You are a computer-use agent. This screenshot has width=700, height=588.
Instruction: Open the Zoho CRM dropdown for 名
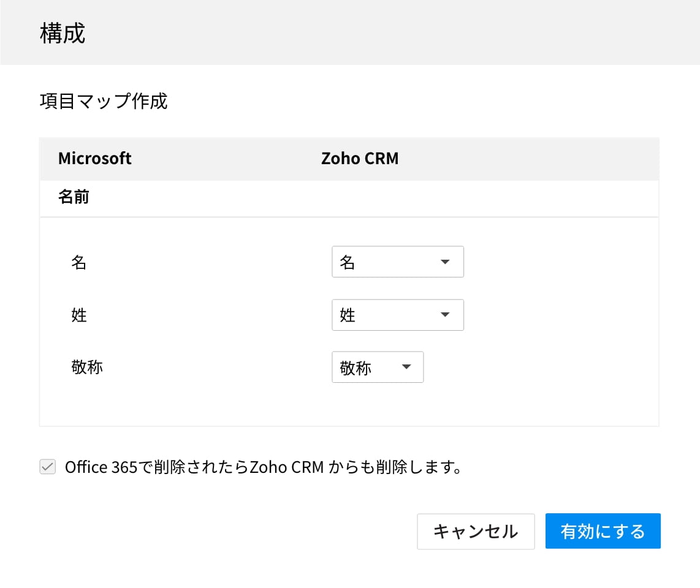(x=397, y=262)
